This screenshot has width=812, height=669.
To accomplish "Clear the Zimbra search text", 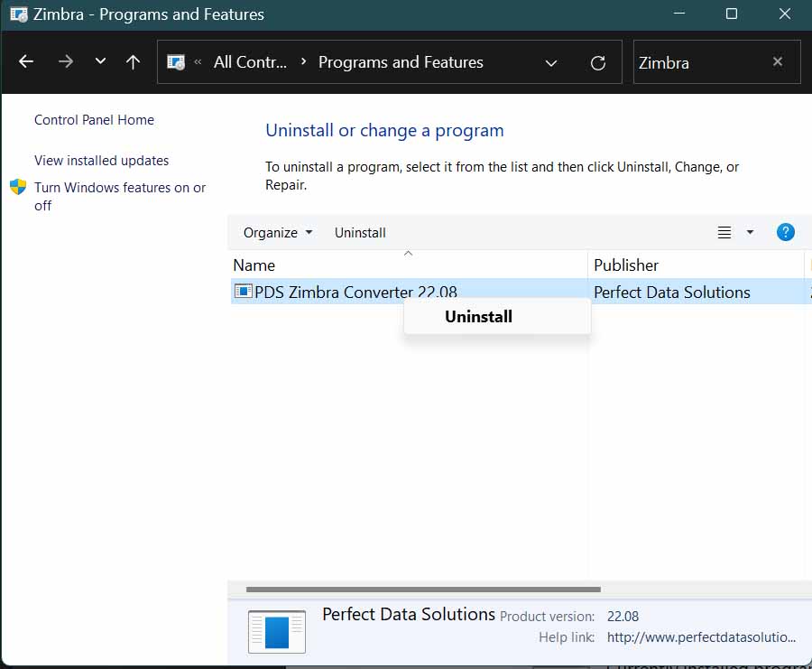I will [778, 61].
